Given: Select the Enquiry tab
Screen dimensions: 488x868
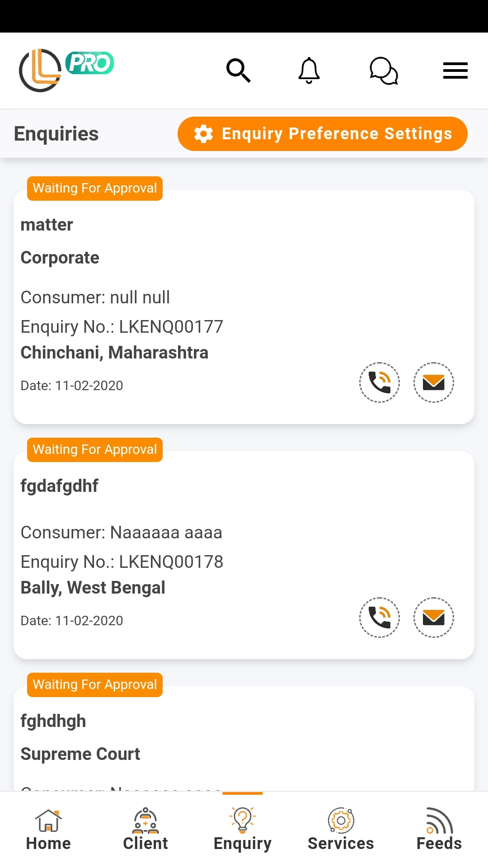Looking at the screenshot, I should pyautogui.click(x=243, y=830).
